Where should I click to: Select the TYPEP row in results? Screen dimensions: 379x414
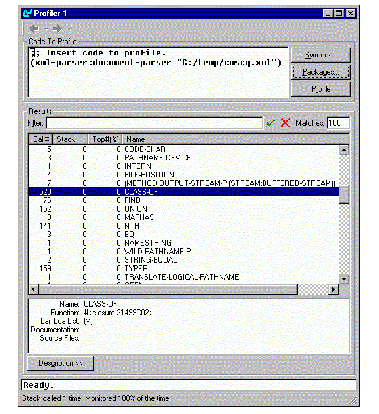[184, 268]
